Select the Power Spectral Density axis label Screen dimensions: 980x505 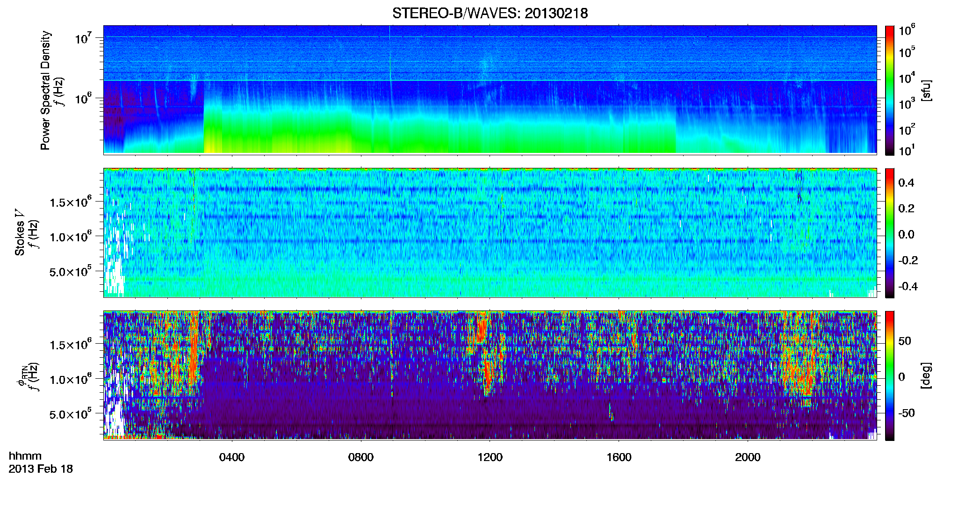pyautogui.click(x=45, y=90)
